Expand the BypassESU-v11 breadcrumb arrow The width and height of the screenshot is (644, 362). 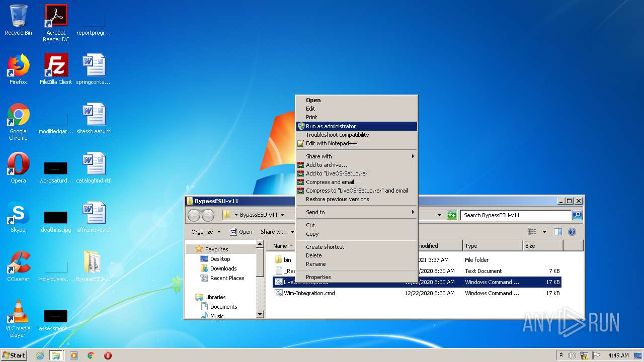click(x=282, y=215)
